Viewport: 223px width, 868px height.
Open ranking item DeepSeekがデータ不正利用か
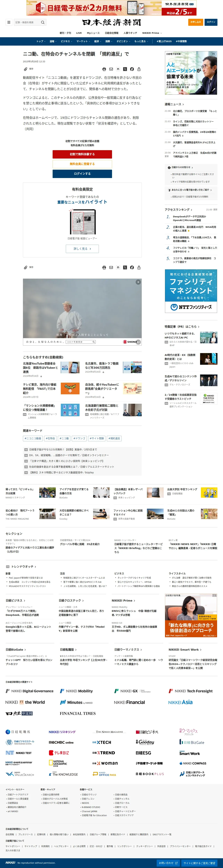coord(189,218)
